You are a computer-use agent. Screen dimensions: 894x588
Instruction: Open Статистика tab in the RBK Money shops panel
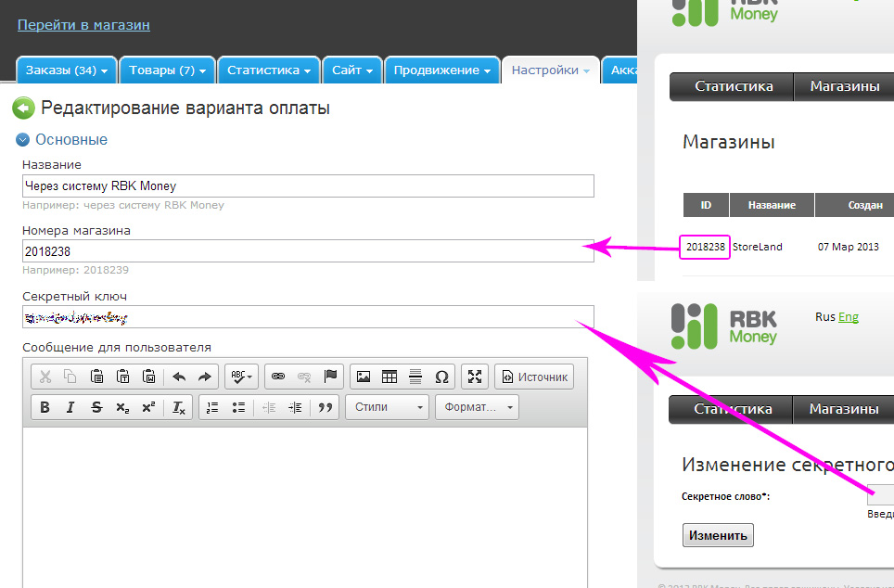coord(734,86)
